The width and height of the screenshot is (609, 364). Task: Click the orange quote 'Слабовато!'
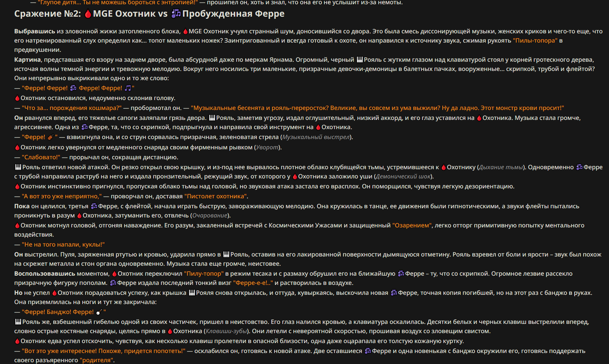[41, 157]
